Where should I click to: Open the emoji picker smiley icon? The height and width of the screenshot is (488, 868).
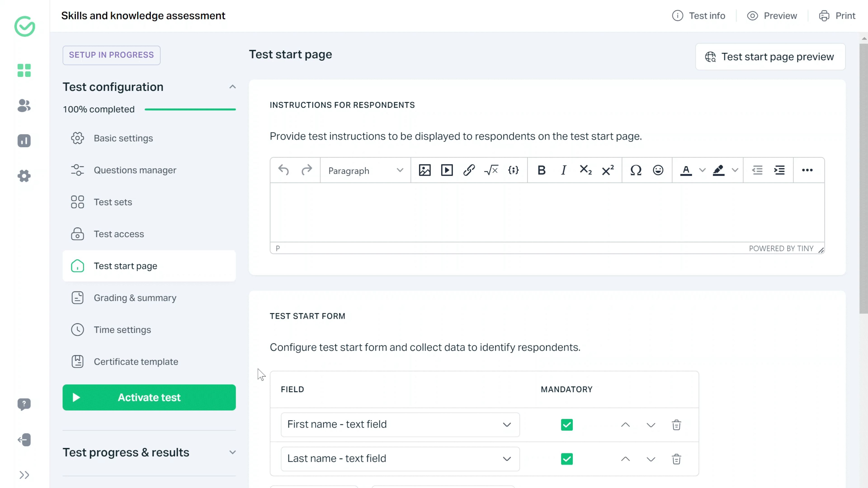[x=658, y=170]
